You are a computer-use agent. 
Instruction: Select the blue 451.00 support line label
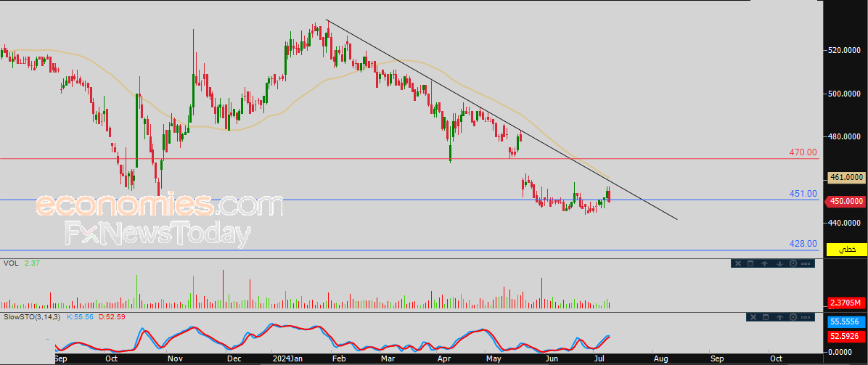(803, 194)
